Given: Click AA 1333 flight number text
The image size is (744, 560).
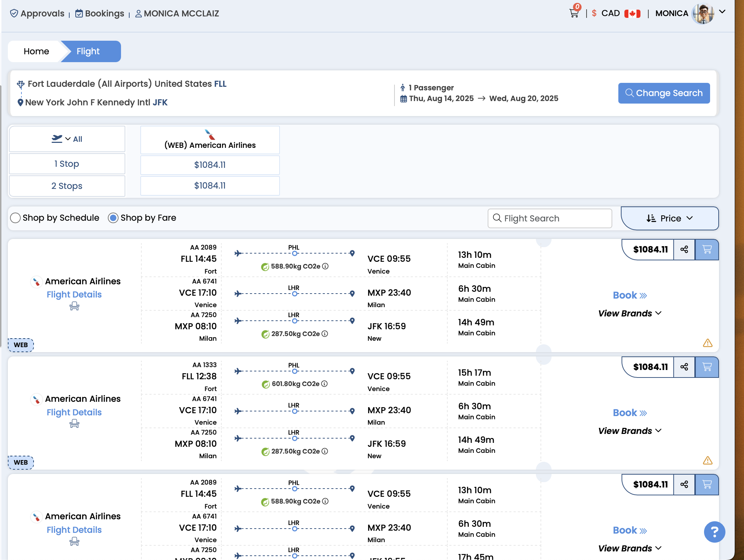Looking at the screenshot, I should (x=205, y=365).
